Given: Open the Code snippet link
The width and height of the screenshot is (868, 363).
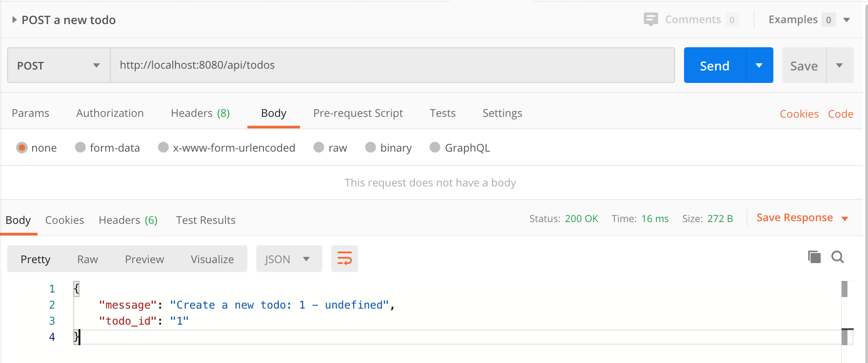Looking at the screenshot, I should [841, 114].
